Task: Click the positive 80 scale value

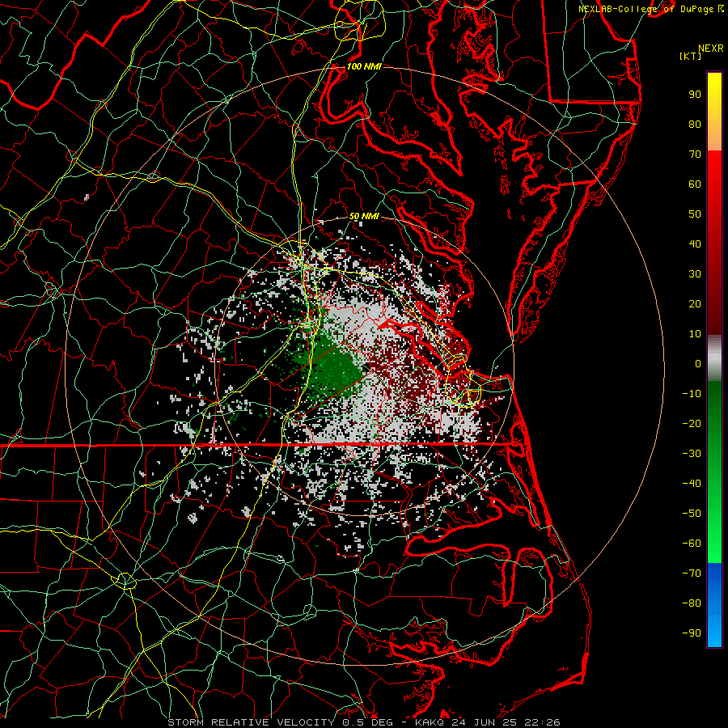Action: point(695,125)
